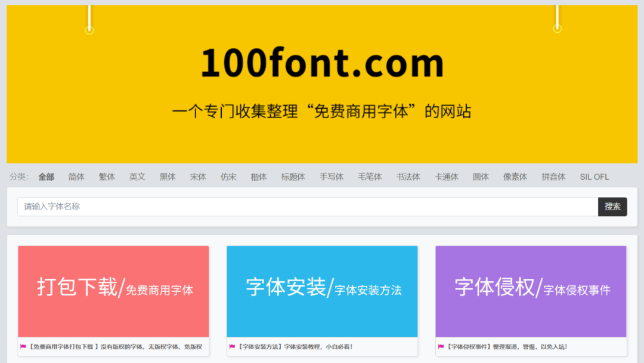
Task: Open 标题体 font category
Action: [293, 177]
